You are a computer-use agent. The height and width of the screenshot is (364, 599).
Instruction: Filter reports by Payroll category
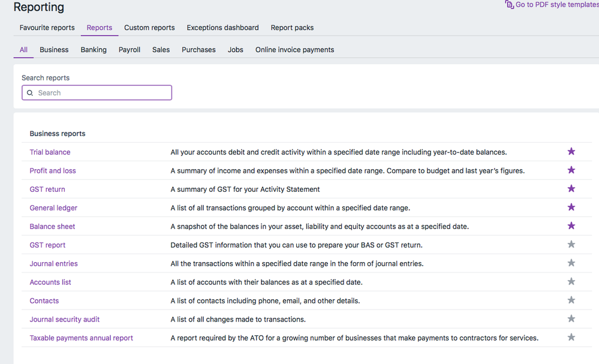point(129,50)
